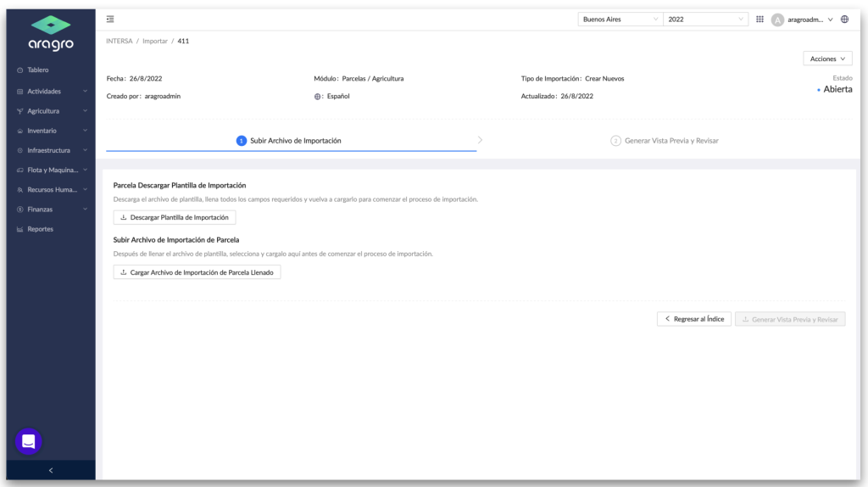Open the Buenos Aires location dropdown
The image size is (868, 487).
[x=620, y=20]
